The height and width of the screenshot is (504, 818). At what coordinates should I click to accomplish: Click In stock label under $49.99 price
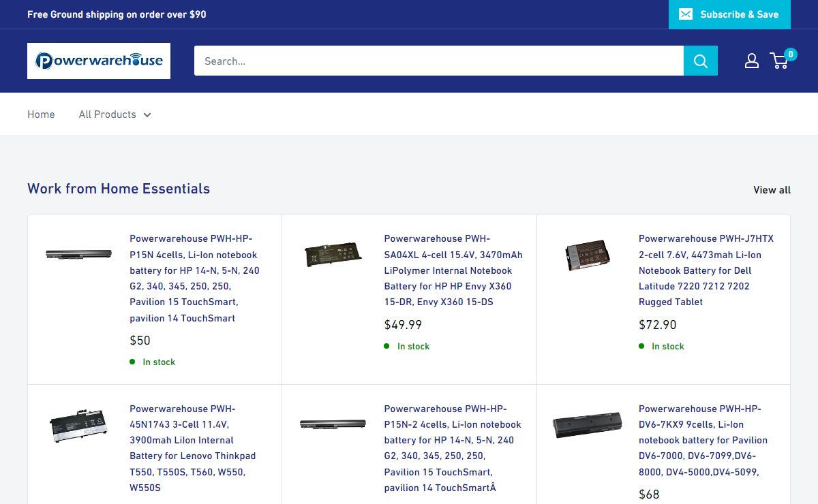click(x=413, y=347)
